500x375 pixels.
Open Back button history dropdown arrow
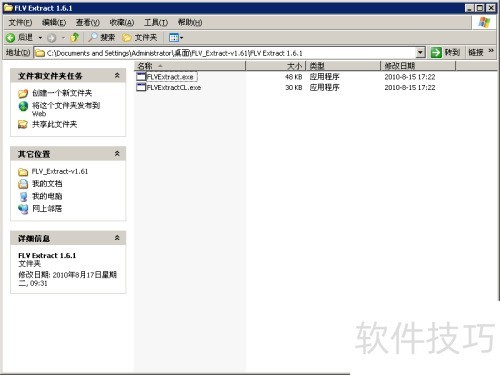(40, 38)
